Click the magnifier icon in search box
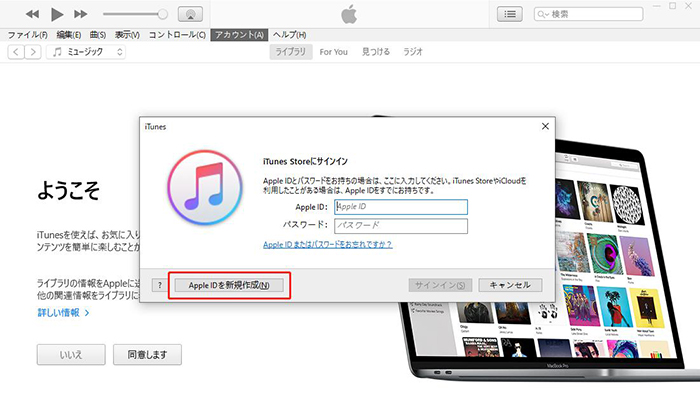This screenshot has width=700, height=420. coord(542,15)
